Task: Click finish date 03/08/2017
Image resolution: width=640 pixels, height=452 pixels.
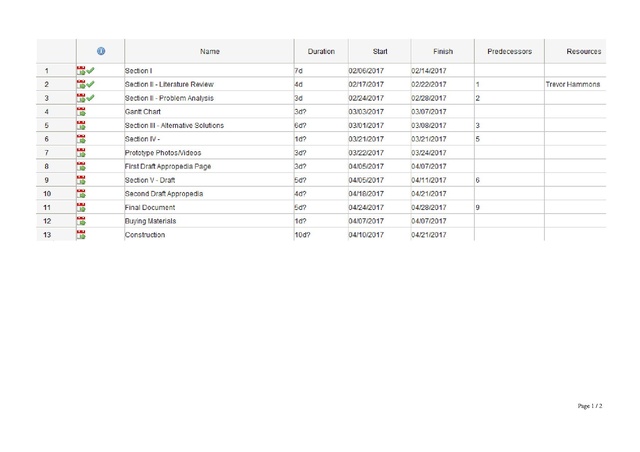Action: (429, 125)
